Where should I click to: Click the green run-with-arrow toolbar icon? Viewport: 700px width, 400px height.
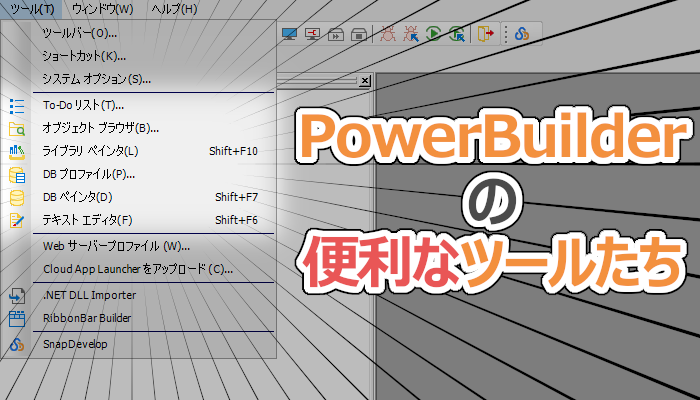[457, 34]
